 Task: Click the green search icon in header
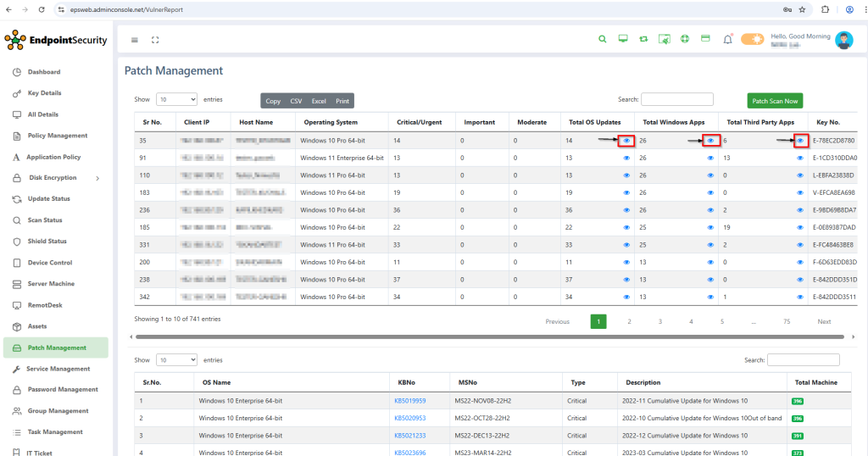603,39
